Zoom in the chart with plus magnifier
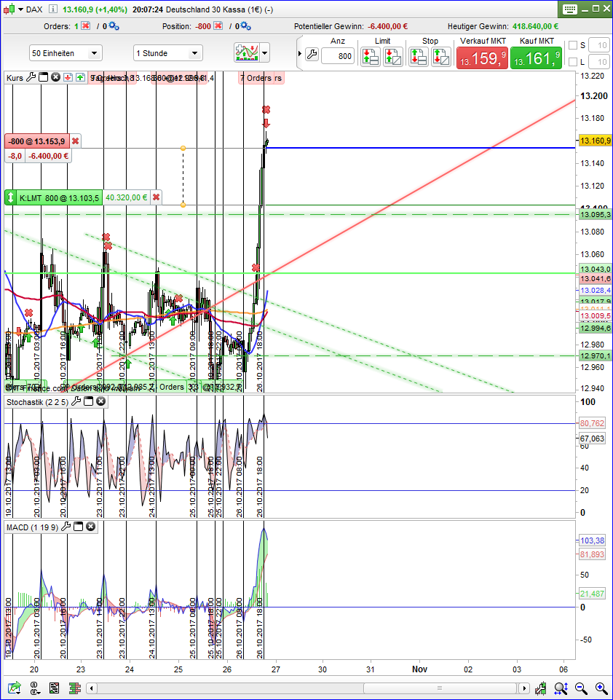Screen dimensions: 613x700 click(x=601, y=688)
